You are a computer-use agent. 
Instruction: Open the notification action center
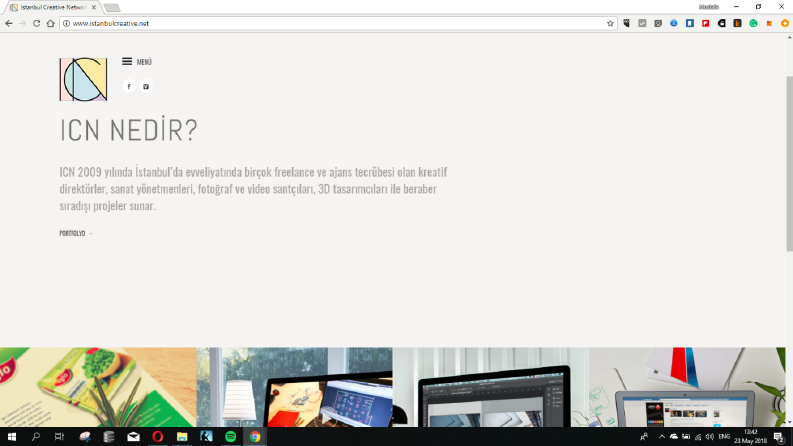[779, 437]
